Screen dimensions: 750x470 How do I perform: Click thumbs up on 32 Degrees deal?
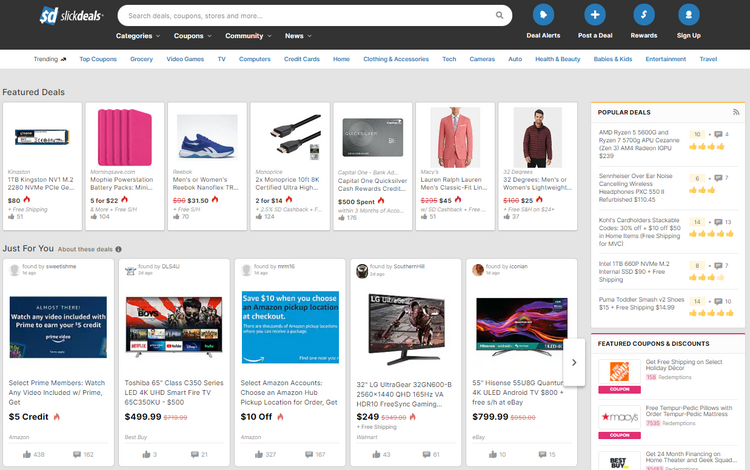[x=507, y=217]
